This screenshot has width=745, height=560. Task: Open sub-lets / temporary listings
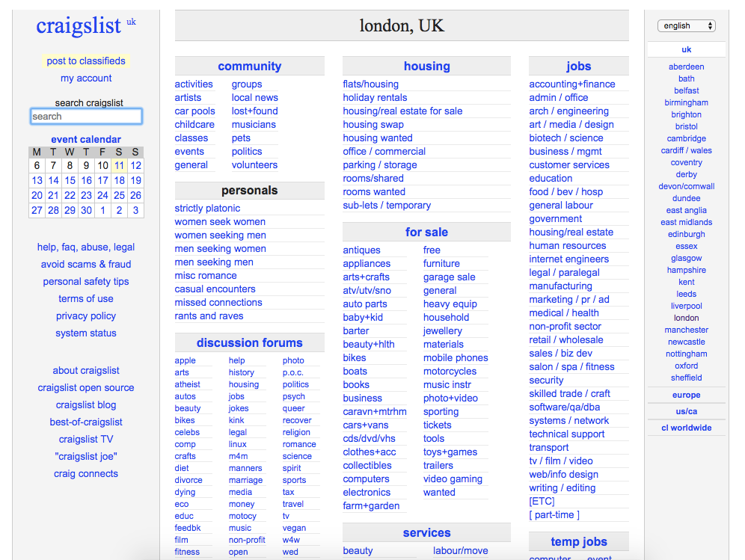[387, 205]
